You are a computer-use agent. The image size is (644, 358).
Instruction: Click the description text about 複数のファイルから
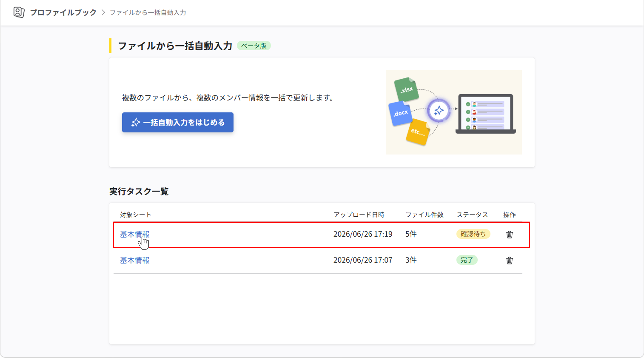pos(228,98)
